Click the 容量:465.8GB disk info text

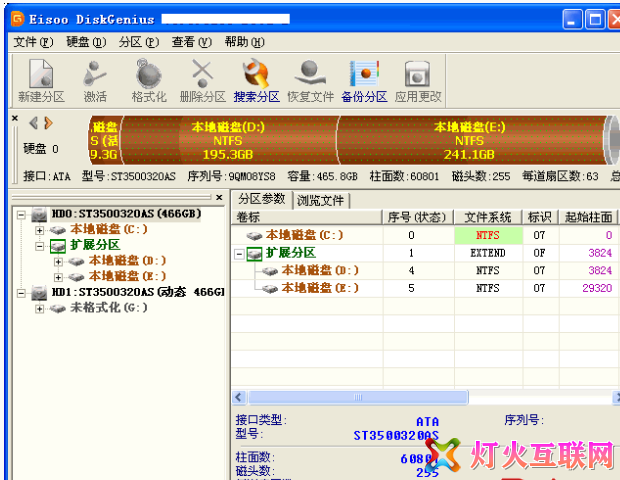pos(323,176)
